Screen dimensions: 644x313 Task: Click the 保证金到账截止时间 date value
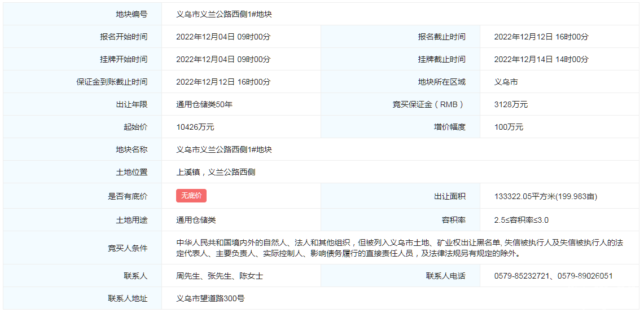[223, 82]
